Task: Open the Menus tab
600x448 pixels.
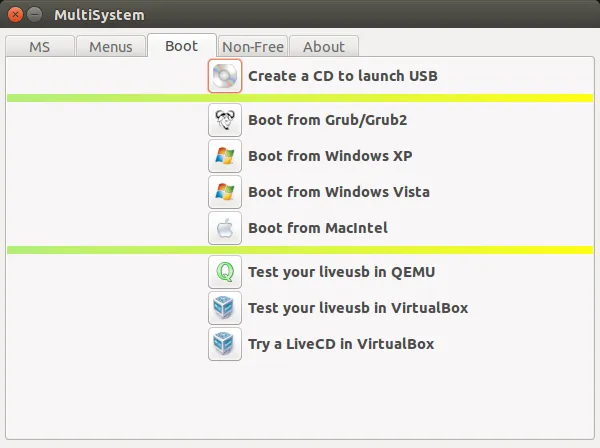Action: click(x=110, y=47)
